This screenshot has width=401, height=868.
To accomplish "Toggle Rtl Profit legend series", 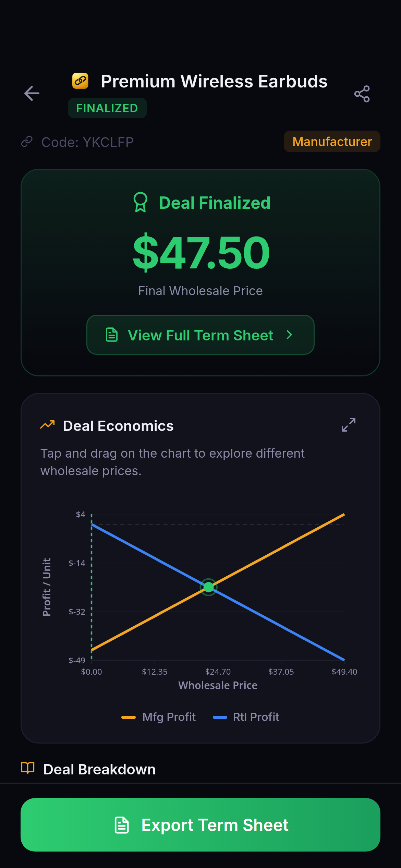I will pyautogui.click(x=246, y=717).
